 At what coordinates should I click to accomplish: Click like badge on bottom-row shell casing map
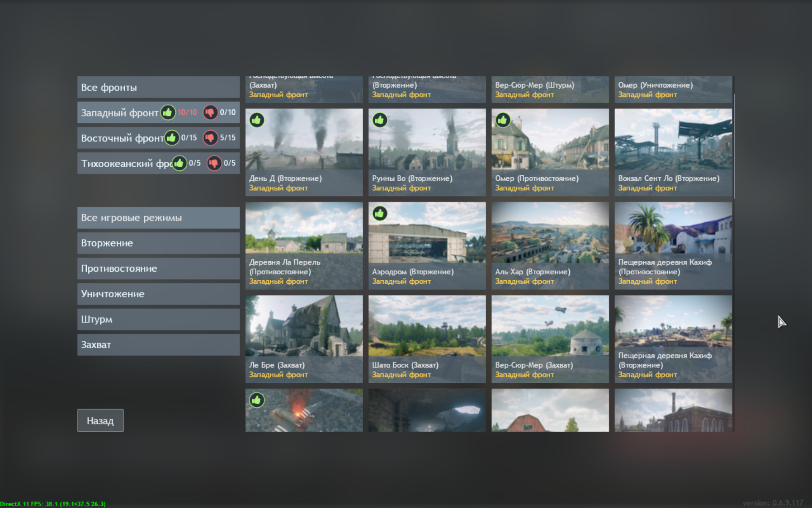257,400
